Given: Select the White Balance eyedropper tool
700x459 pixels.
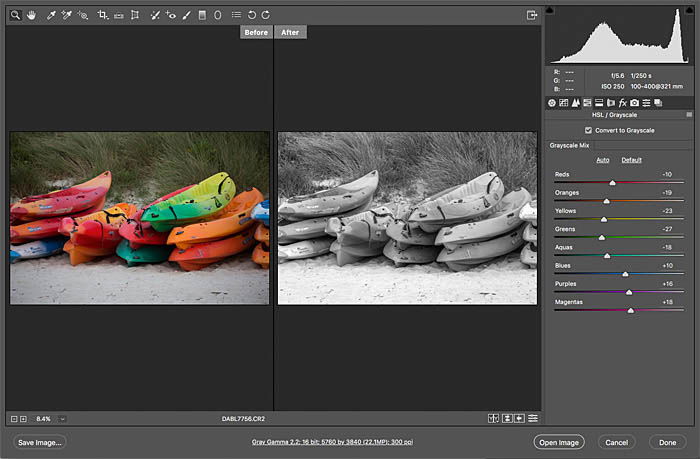Looking at the screenshot, I should click(x=51, y=15).
